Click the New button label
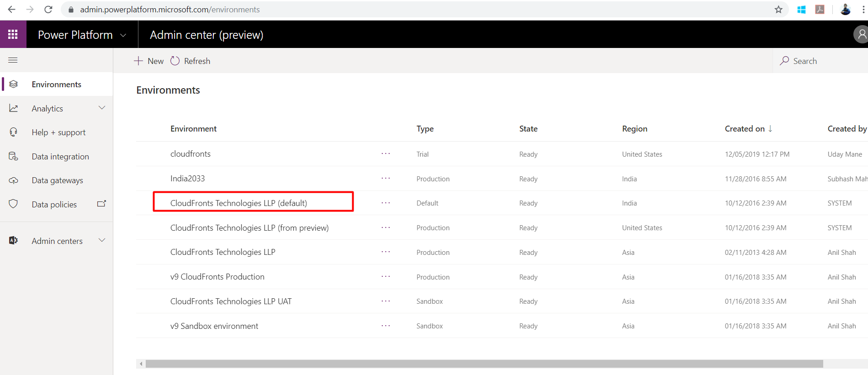This screenshot has height=375, width=868. click(x=155, y=61)
